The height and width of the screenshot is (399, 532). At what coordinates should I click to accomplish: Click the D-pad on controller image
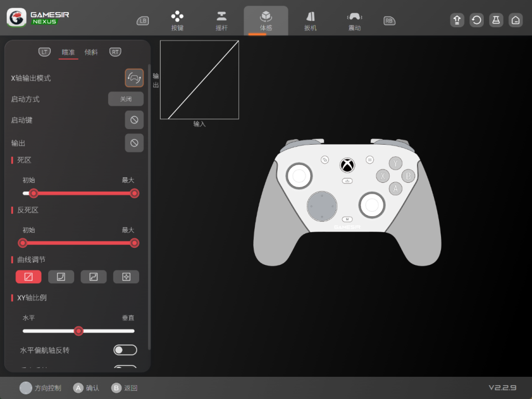[321, 206]
